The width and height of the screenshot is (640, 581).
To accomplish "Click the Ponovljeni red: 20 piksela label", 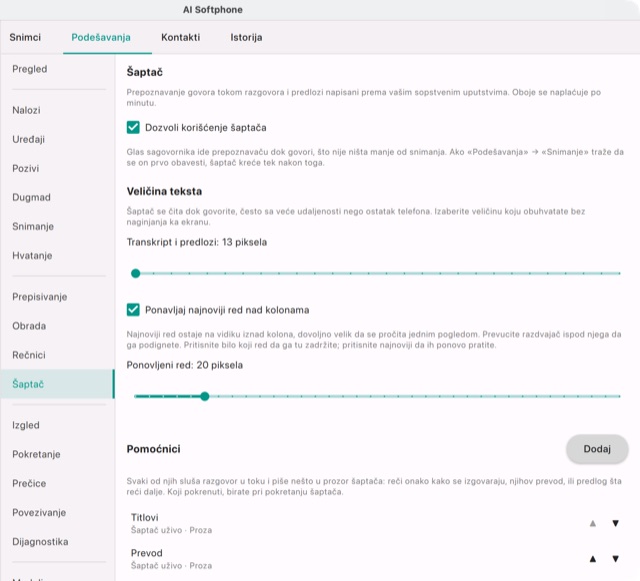I will (x=184, y=365).
